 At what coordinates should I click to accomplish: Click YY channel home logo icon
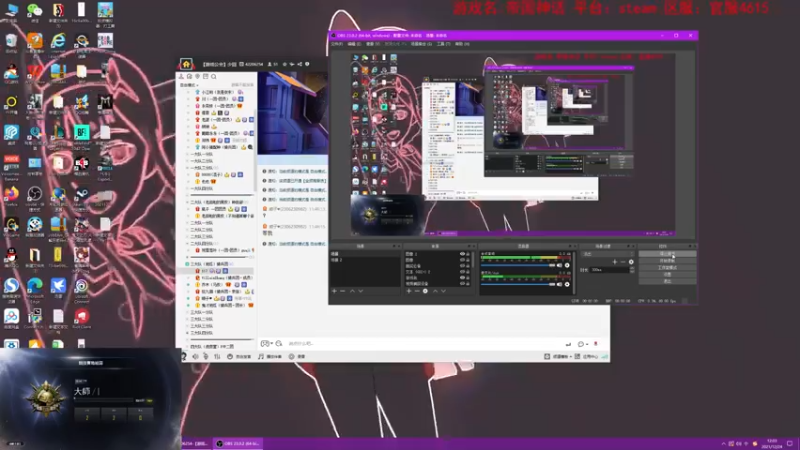point(186,64)
